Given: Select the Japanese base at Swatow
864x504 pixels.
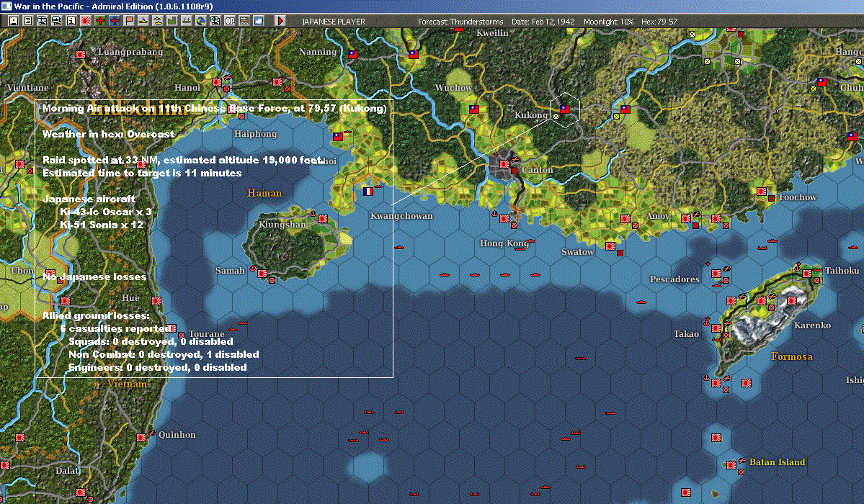Looking at the screenshot, I should coord(610,246).
